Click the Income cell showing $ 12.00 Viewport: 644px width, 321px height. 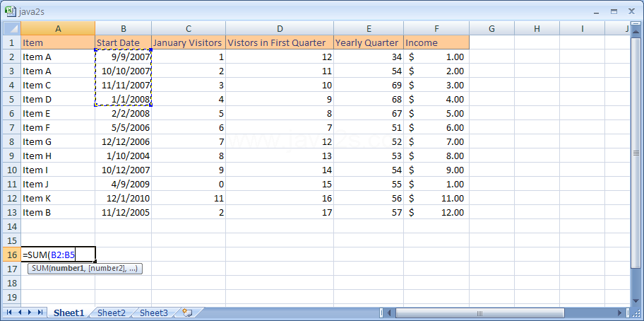pos(436,212)
